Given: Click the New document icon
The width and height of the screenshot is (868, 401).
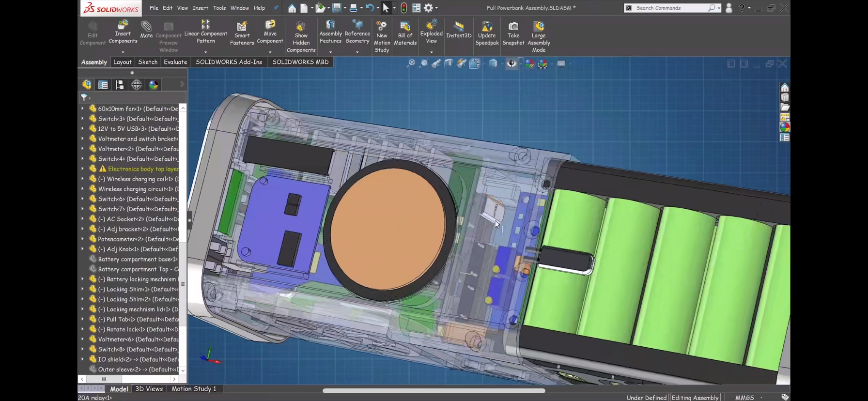Looking at the screenshot, I should tap(304, 8).
